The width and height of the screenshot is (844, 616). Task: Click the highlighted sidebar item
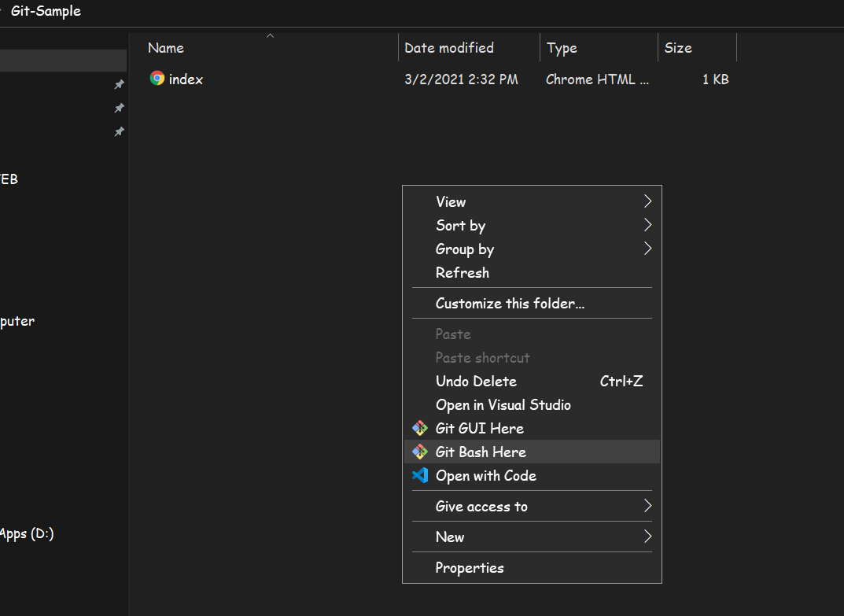tap(63, 61)
